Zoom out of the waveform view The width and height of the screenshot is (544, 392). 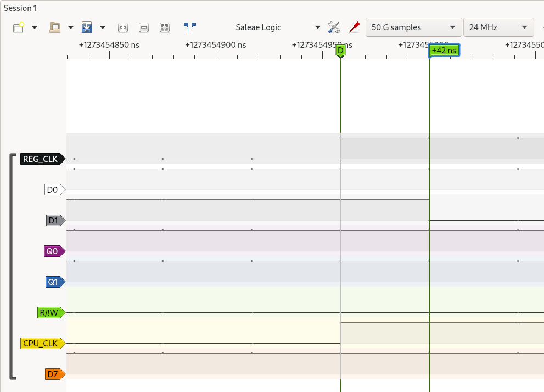144,27
